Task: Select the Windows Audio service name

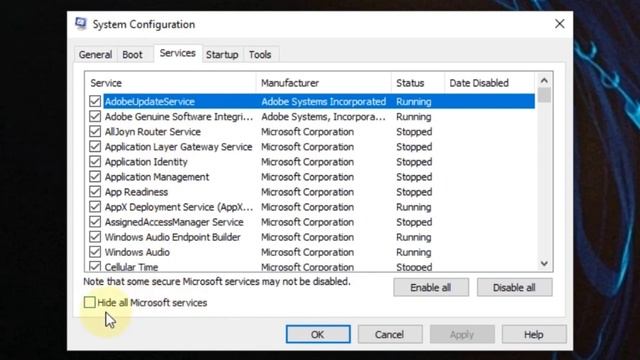Action: [137, 252]
